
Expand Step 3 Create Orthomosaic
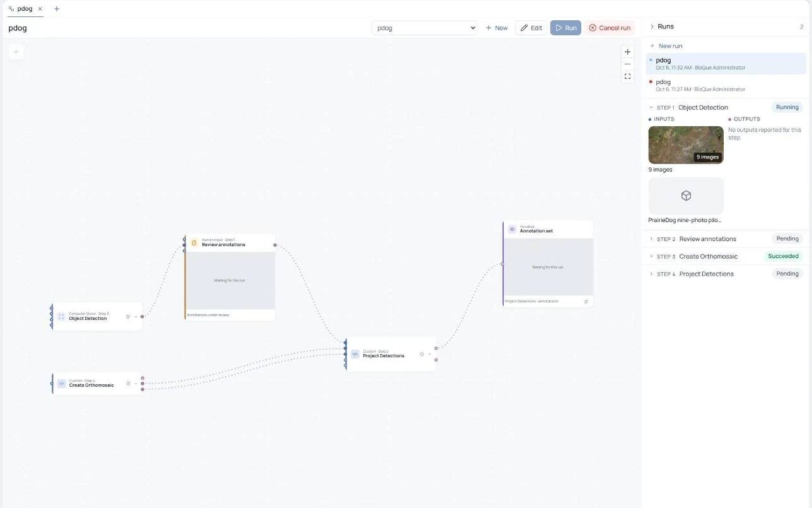(x=651, y=257)
